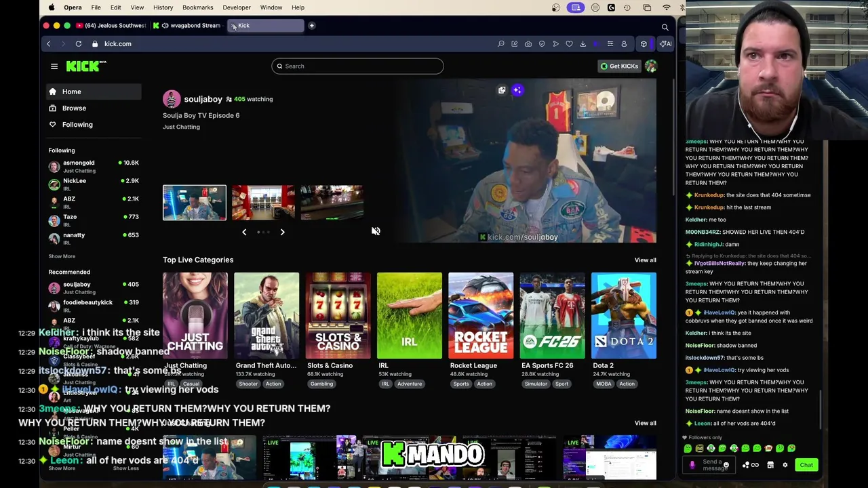
Task: Open Slots & Casino category card
Action: [338, 315]
